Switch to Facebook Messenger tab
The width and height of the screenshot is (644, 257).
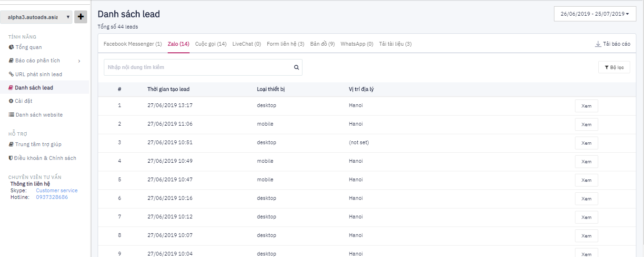click(x=132, y=44)
